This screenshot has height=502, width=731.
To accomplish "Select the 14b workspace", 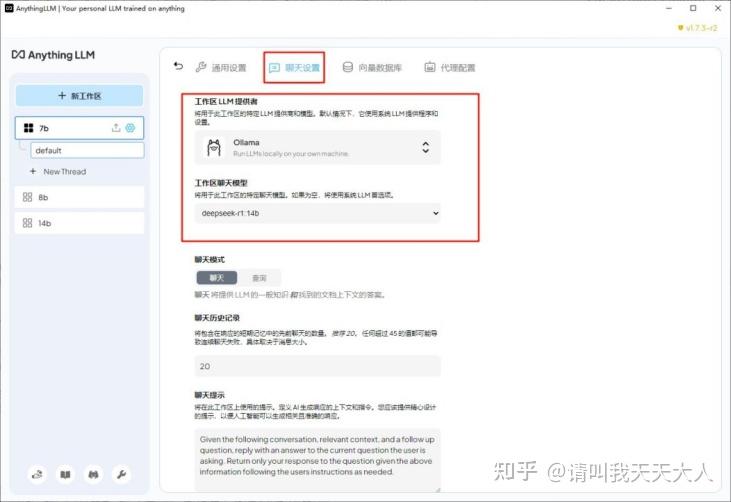I will pyautogui.click(x=79, y=223).
